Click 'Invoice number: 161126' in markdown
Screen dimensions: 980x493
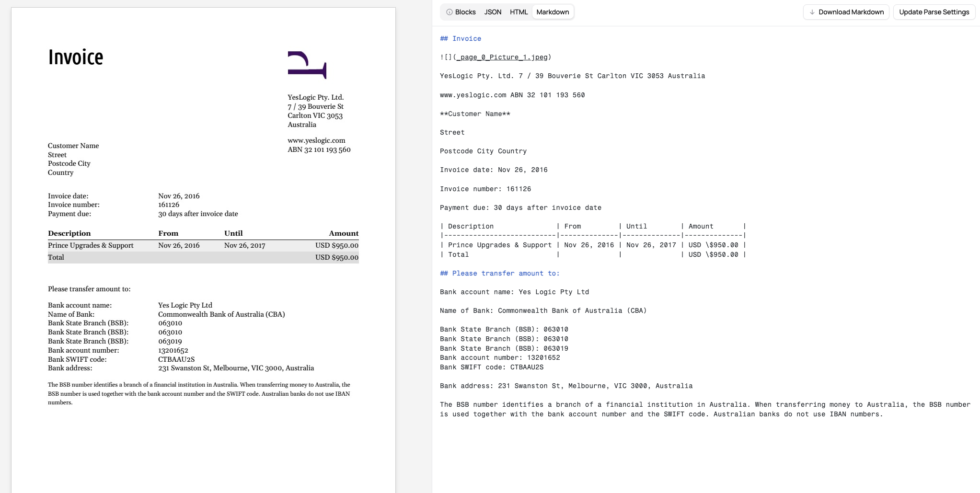pyautogui.click(x=485, y=189)
